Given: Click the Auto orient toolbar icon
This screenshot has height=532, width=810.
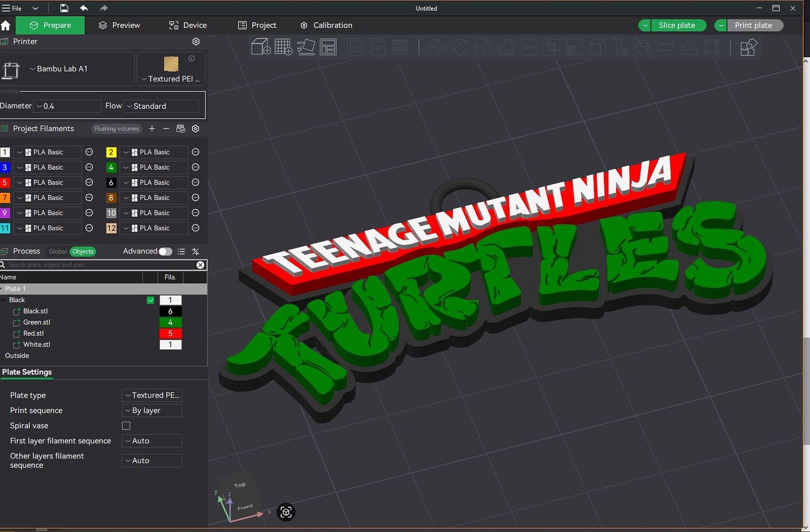Looking at the screenshot, I should 306,47.
